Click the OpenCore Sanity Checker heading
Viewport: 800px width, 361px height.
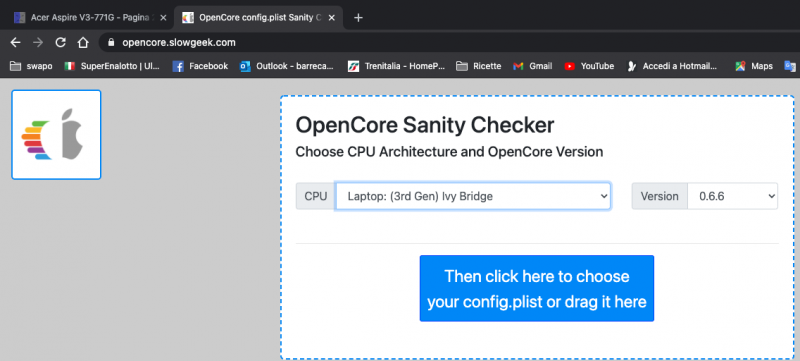tap(425, 125)
